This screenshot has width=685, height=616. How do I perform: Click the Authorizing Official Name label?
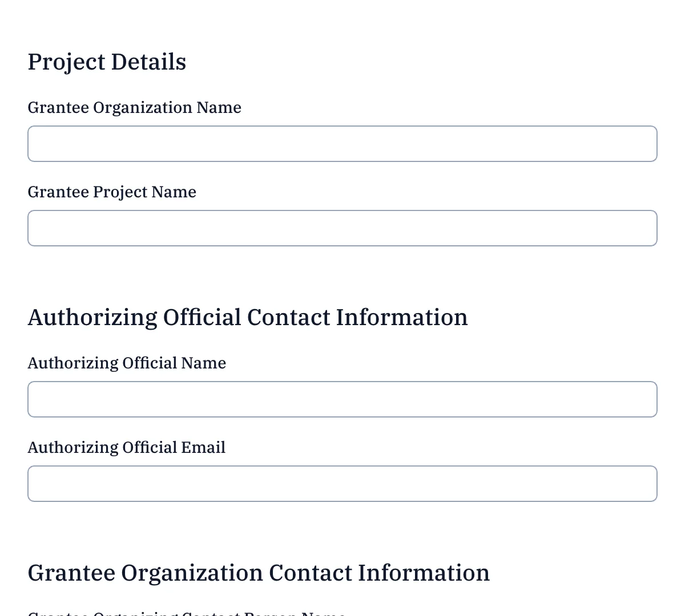[127, 363]
